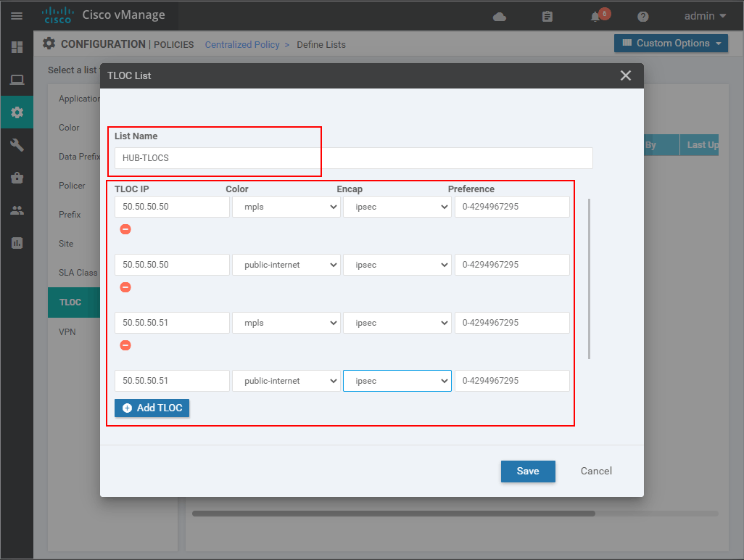The width and height of the screenshot is (744, 560).
Task: Select the Site list type tab
Action: tap(65, 243)
